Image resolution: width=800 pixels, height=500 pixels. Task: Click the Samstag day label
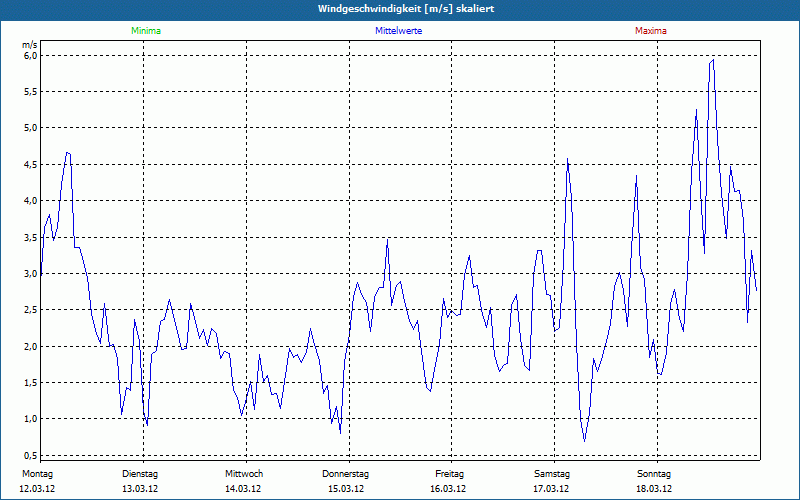552,474
